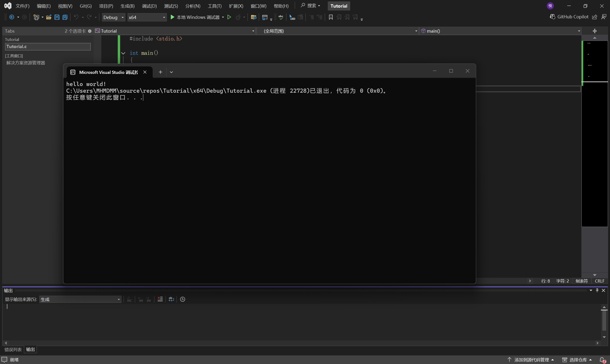The width and height of the screenshot is (610, 364).
Task: Collapse the int main() code block
Action: [x=123, y=53]
